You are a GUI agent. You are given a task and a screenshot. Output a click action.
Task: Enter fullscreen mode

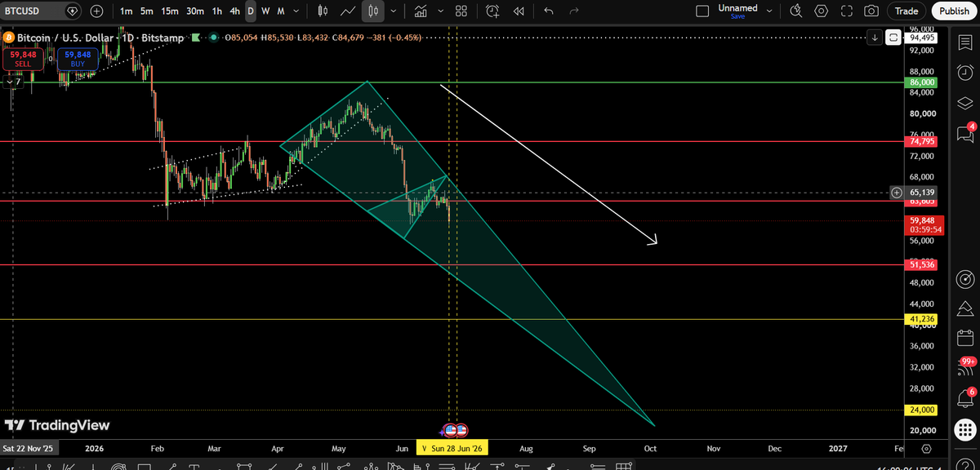click(x=847, y=11)
